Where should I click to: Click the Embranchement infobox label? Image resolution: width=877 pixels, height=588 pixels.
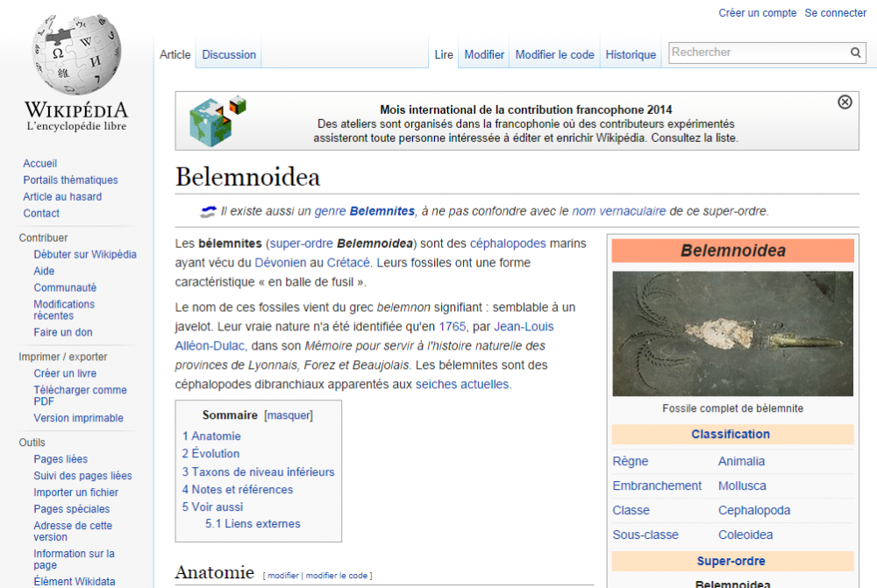(657, 485)
